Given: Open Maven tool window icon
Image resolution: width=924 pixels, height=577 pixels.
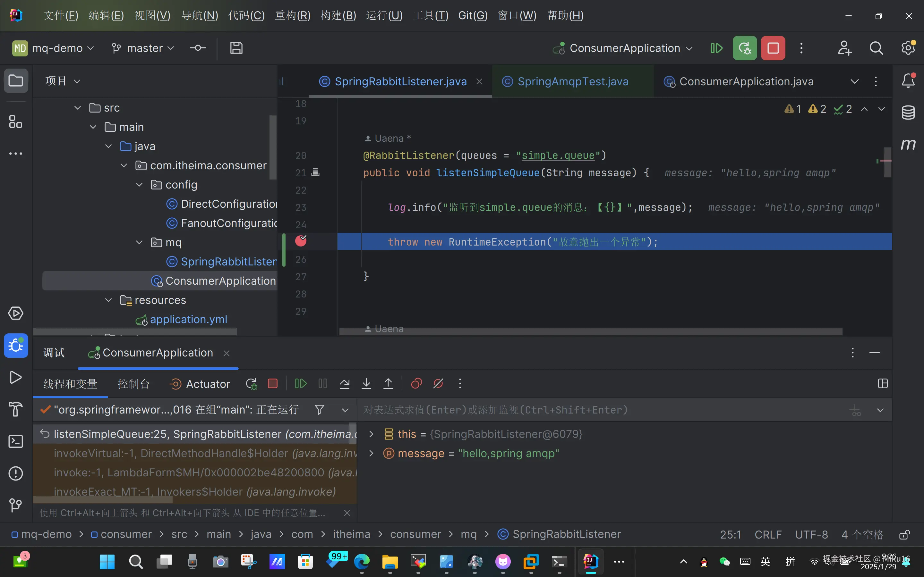Looking at the screenshot, I should tap(908, 144).
